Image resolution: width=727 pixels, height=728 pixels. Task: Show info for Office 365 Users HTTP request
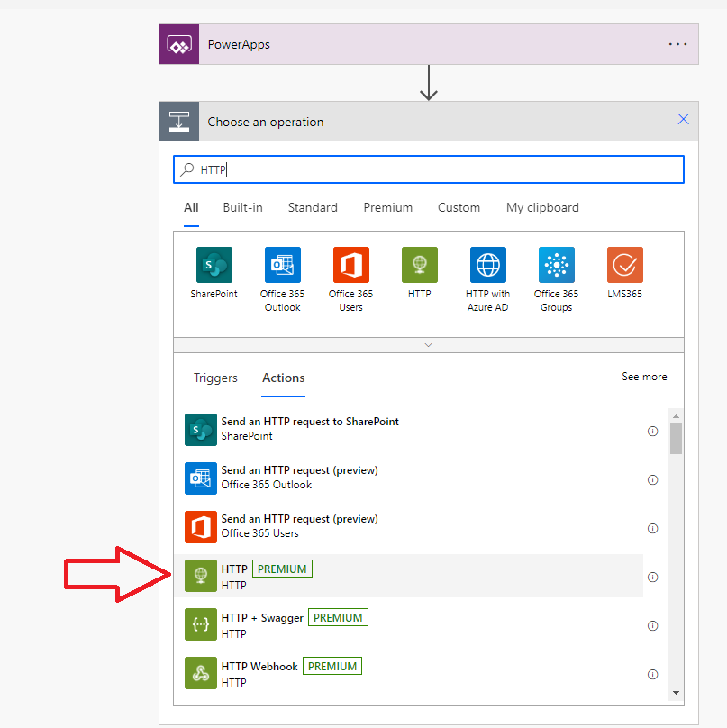tap(653, 528)
